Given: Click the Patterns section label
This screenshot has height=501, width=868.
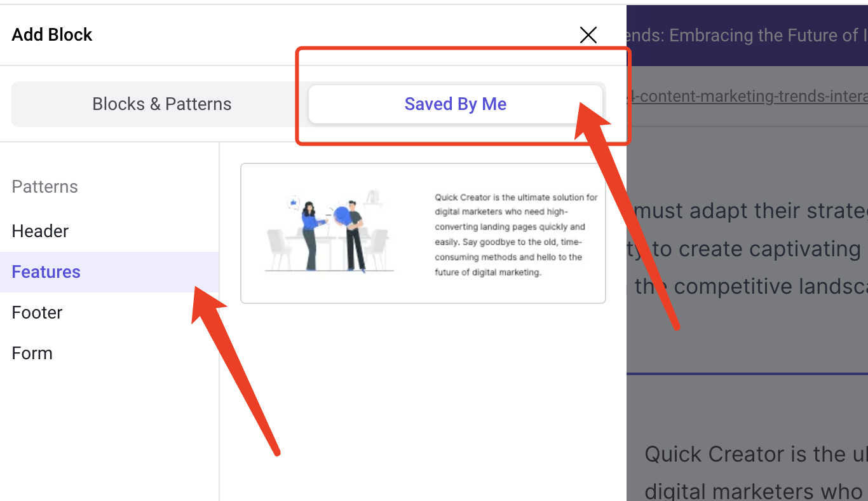Looking at the screenshot, I should pos(45,187).
